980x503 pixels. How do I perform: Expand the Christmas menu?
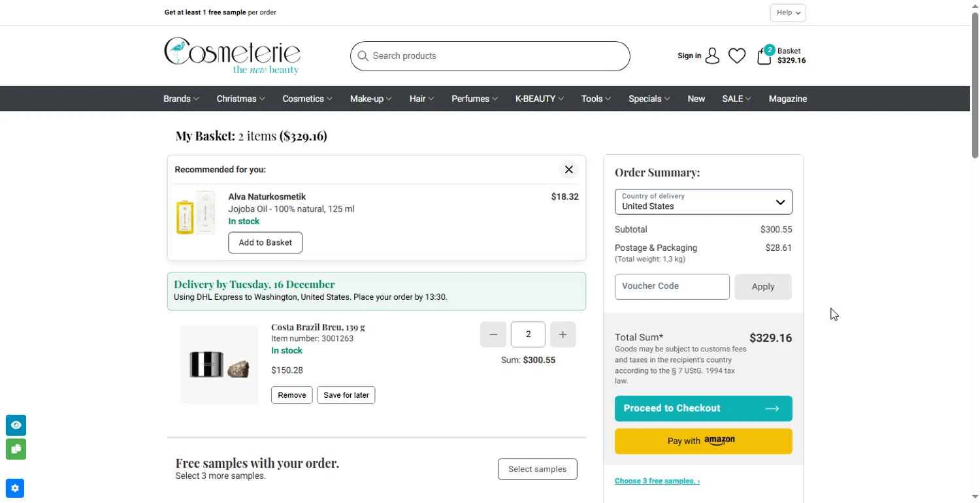pos(240,99)
